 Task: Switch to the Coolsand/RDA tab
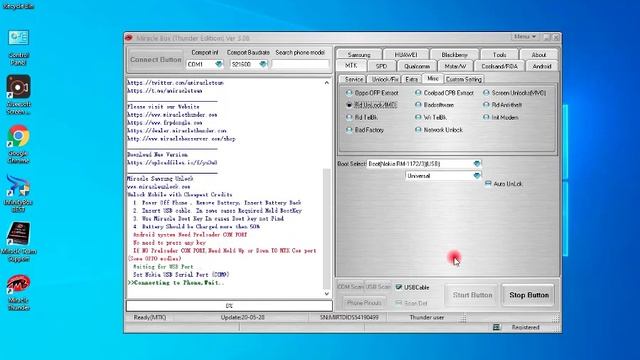tap(499, 66)
